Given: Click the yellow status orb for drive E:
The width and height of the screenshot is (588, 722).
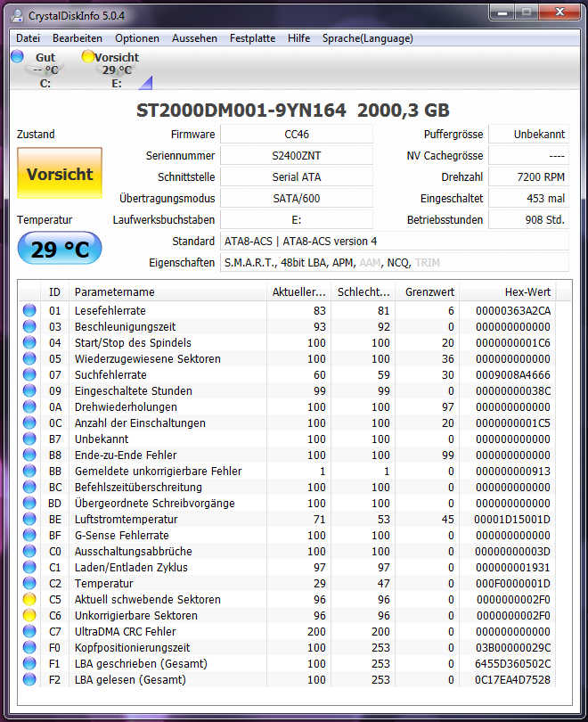Looking at the screenshot, I should coord(88,56).
